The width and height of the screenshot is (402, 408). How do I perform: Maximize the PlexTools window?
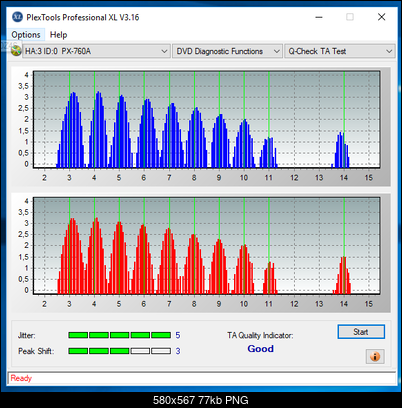[x=350, y=17]
